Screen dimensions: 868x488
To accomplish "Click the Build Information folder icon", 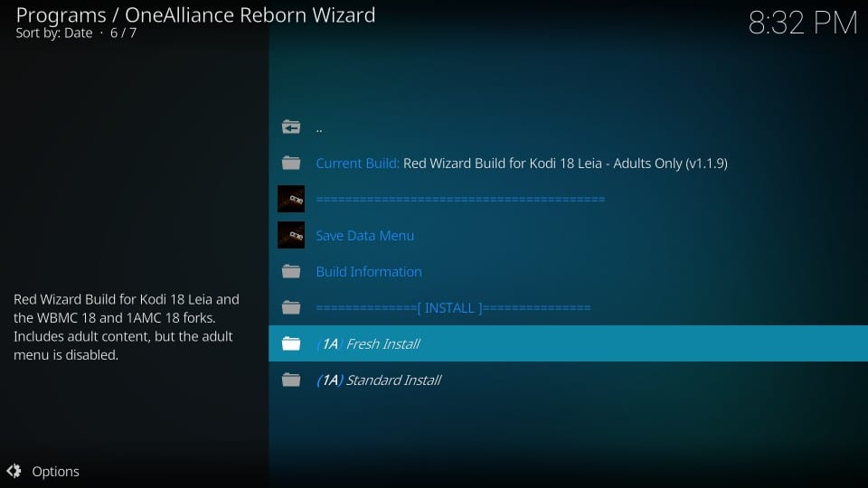I will [291, 272].
